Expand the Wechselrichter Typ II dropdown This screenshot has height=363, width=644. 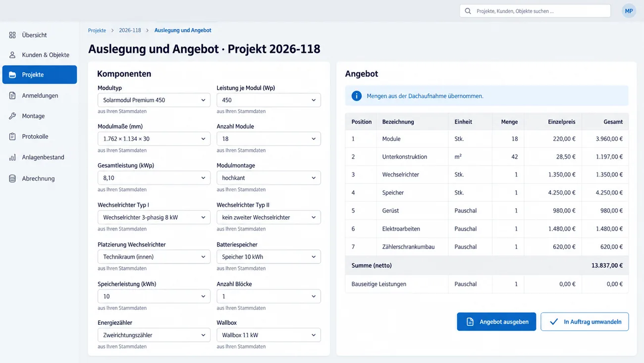(268, 217)
